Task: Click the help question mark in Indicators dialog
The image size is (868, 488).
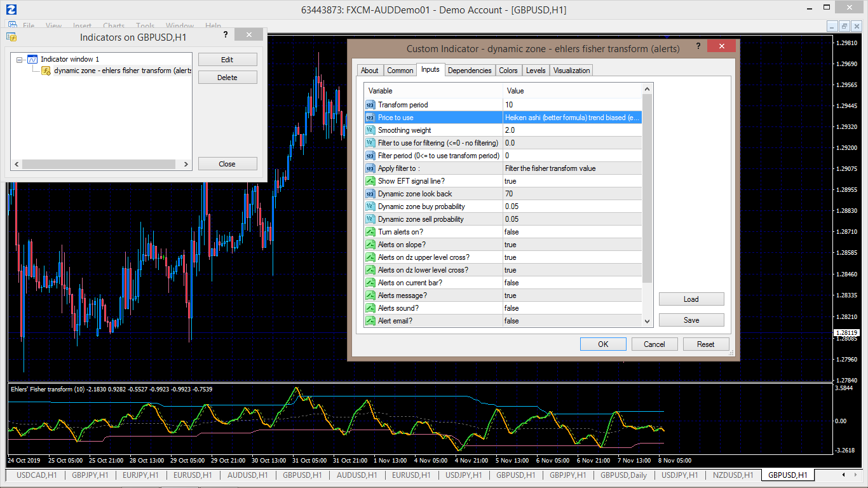Action: [225, 35]
